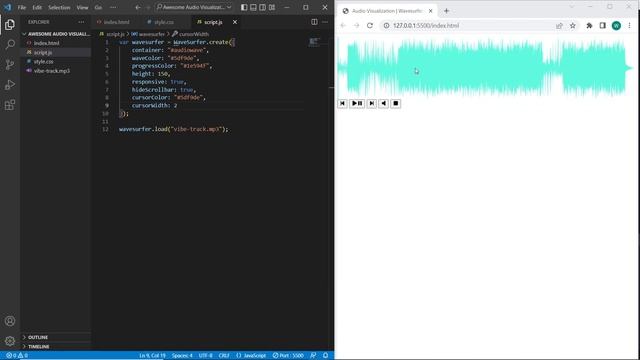Image resolution: width=640 pixels, height=360 pixels.
Task: Open the notifications bell in status bar
Action: 325,356
